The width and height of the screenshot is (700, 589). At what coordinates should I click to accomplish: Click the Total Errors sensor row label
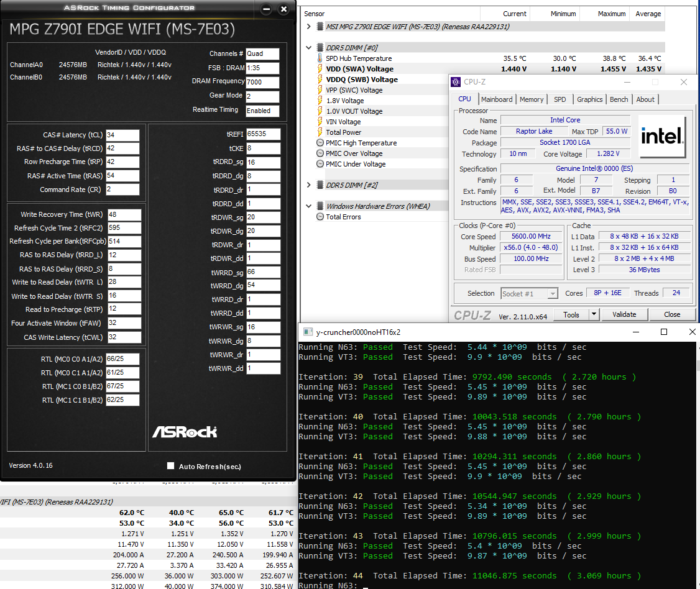[343, 217]
